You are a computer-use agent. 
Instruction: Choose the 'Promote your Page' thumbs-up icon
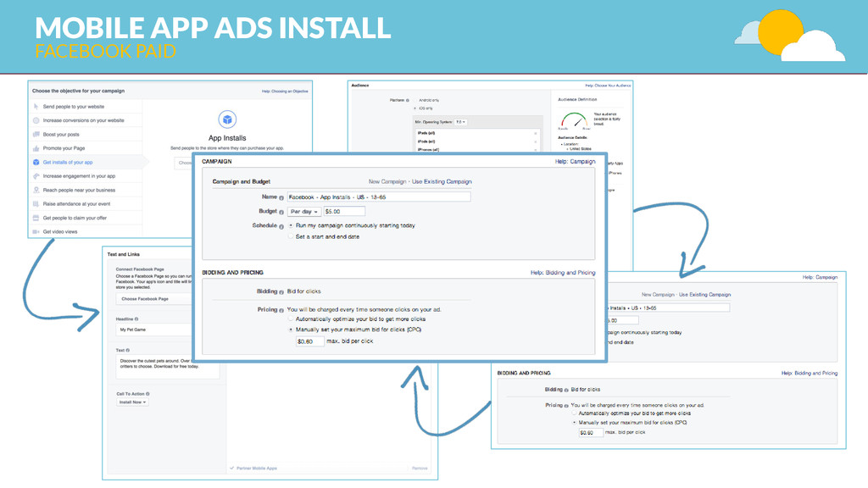tap(36, 148)
